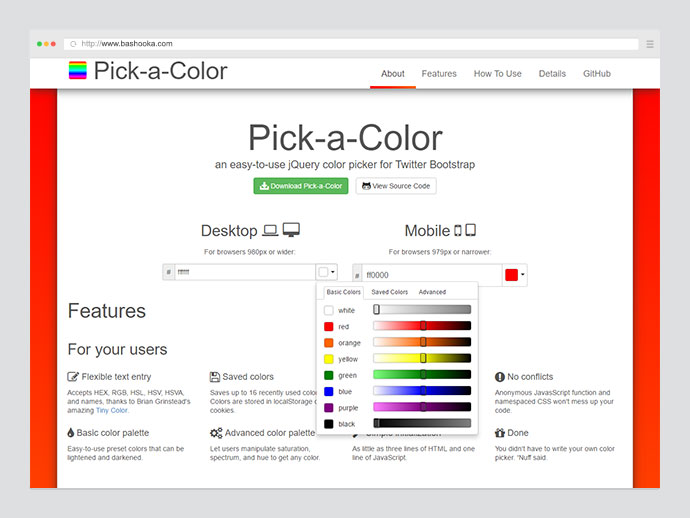The width and height of the screenshot is (690, 518).
Task: Select the white color swatch
Action: [329, 310]
